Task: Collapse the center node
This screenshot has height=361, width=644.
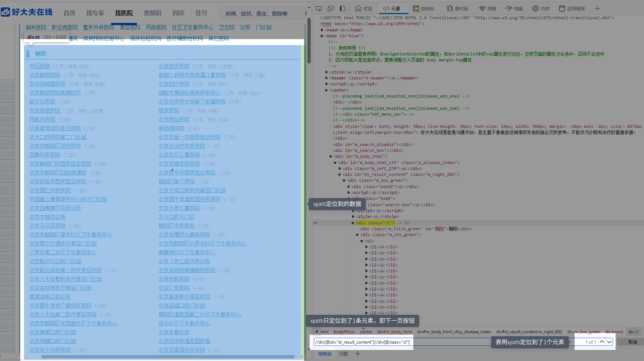Action: [327, 90]
